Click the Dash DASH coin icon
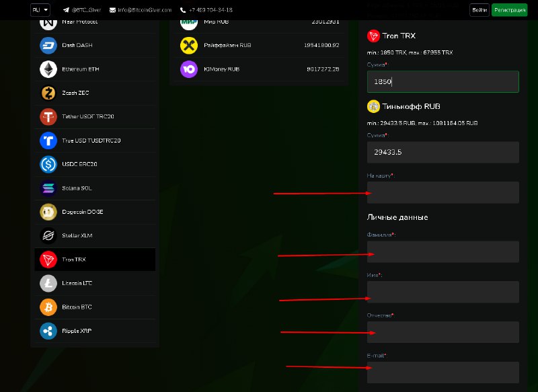 48,45
